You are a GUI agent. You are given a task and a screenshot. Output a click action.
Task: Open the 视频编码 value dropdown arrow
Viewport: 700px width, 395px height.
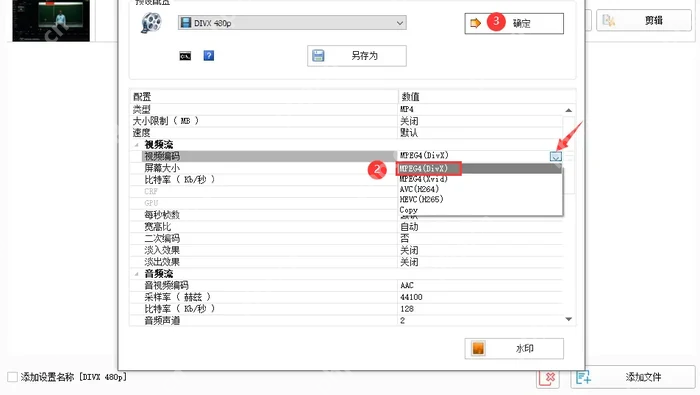coord(556,156)
